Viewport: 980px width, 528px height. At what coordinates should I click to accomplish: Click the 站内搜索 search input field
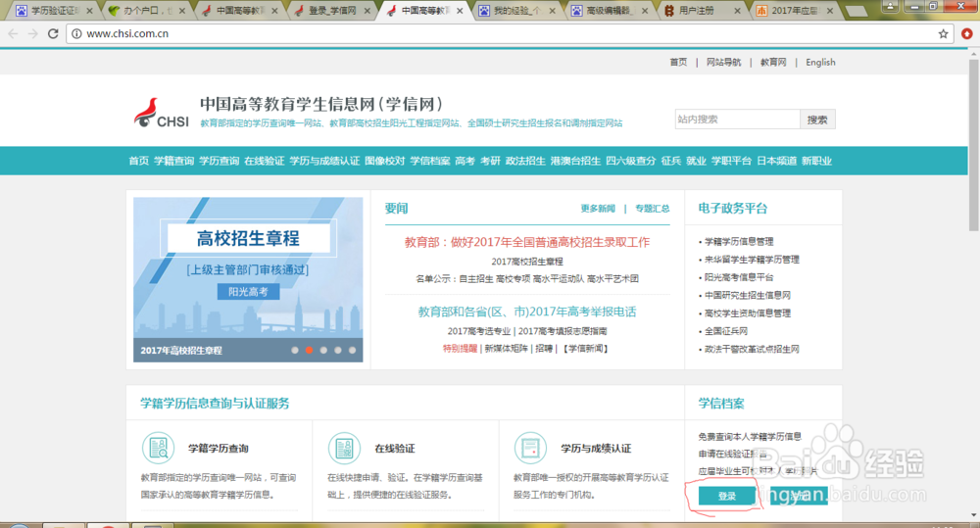tap(738, 120)
